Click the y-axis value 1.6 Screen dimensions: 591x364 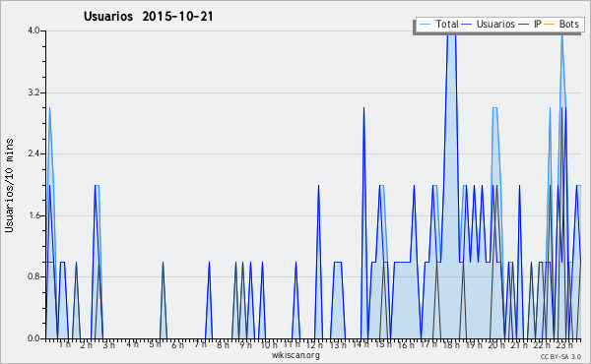point(33,215)
